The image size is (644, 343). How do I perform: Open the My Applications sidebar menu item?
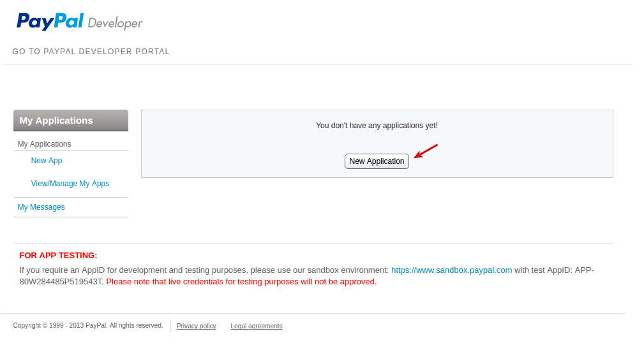pos(44,144)
